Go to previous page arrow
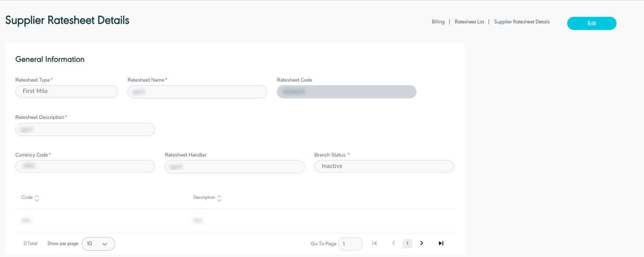 tap(393, 243)
